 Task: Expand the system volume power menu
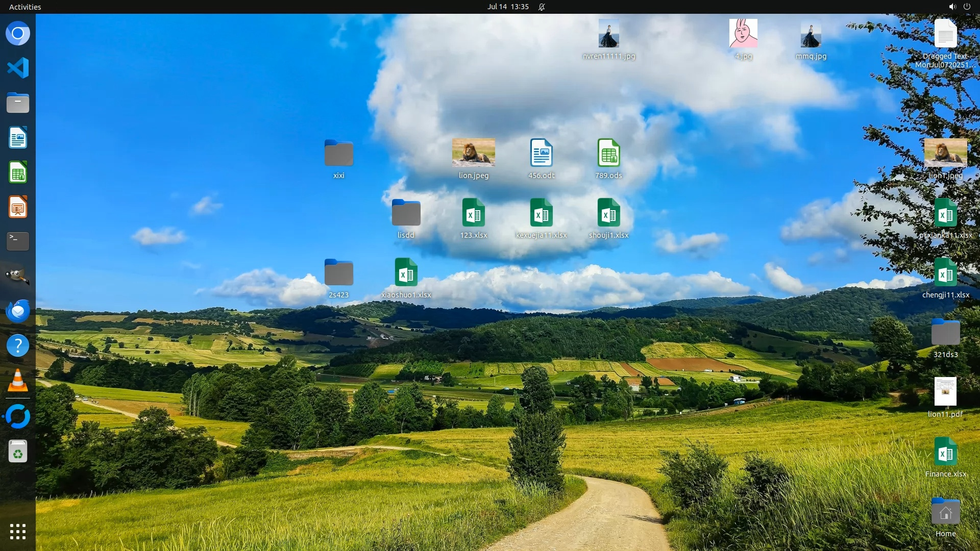click(959, 7)
